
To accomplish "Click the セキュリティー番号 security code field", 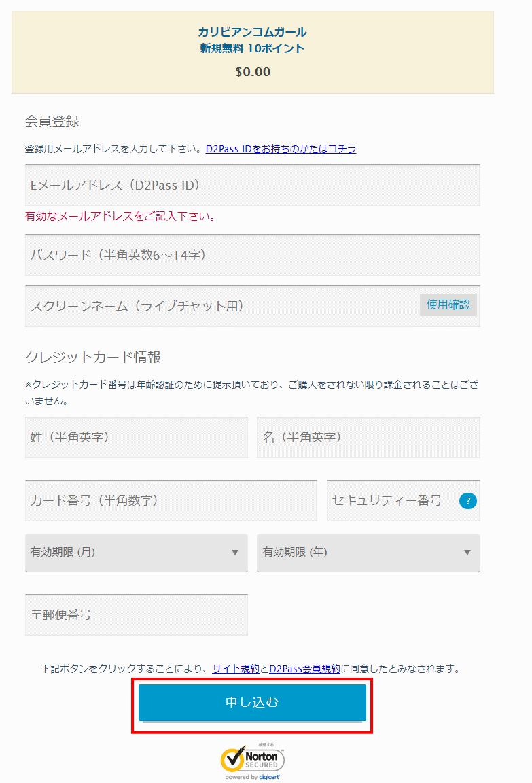I will 391,500.
